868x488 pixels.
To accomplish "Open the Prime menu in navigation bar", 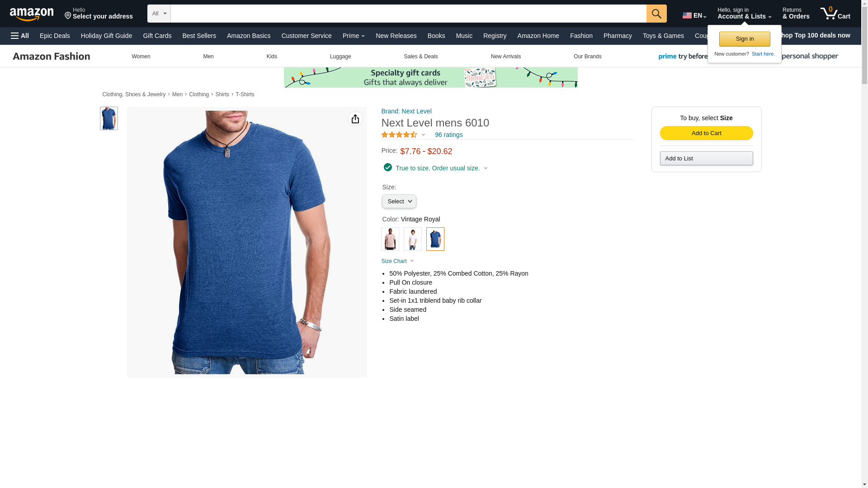I will point(354,36).
